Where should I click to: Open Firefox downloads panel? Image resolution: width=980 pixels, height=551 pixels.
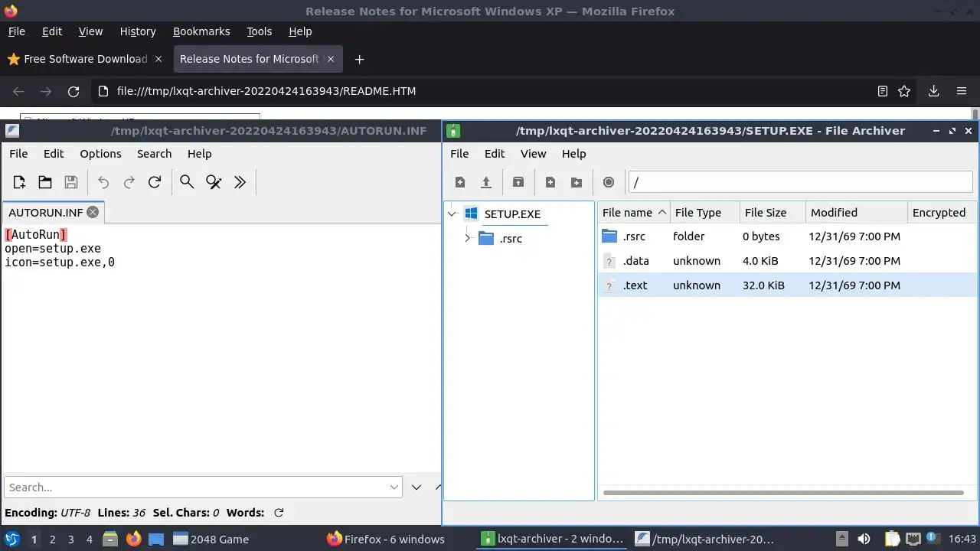click(933, 91)
